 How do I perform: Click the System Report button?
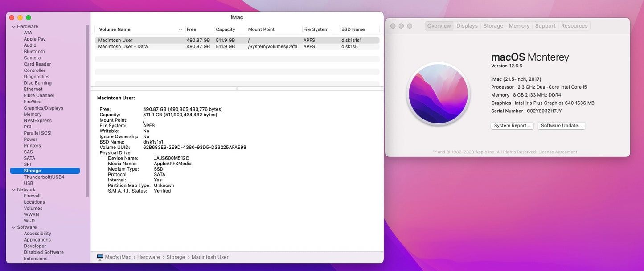pos(512,126)
